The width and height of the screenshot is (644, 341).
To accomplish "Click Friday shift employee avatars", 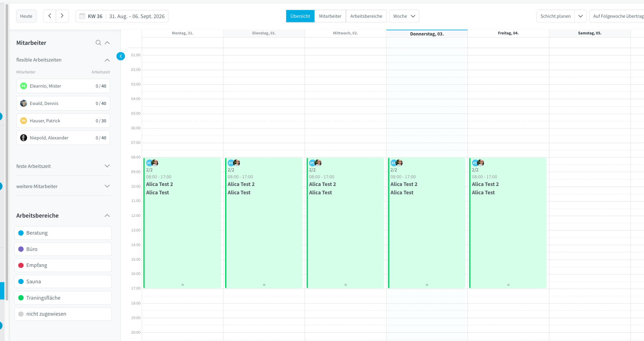I will (x=478, y=163).
